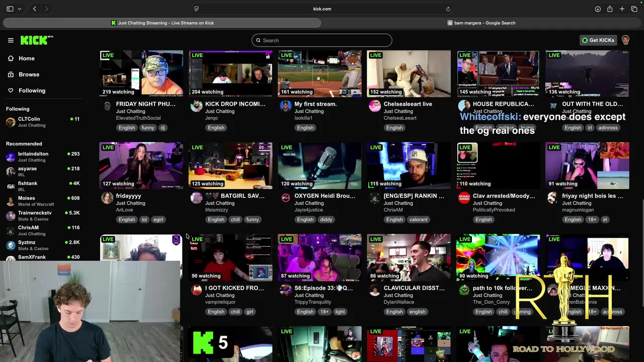Open Safari downloads

(598, 9)
